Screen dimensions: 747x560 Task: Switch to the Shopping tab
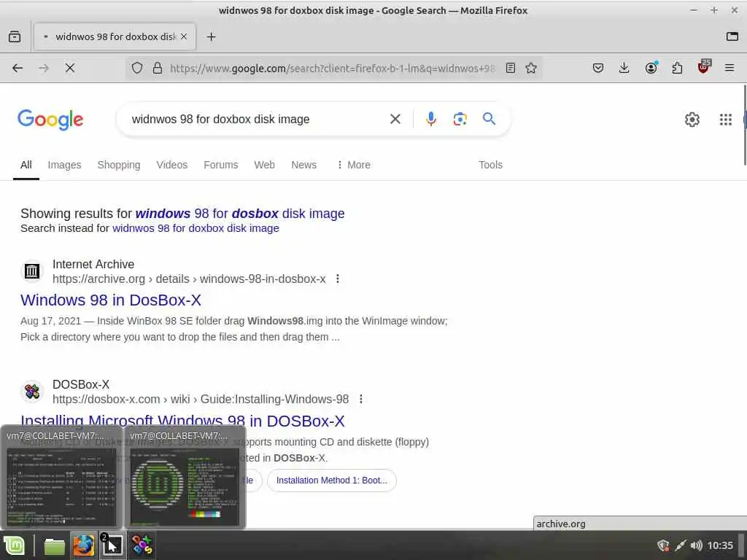pyautogui.click(x=119, y=165)
